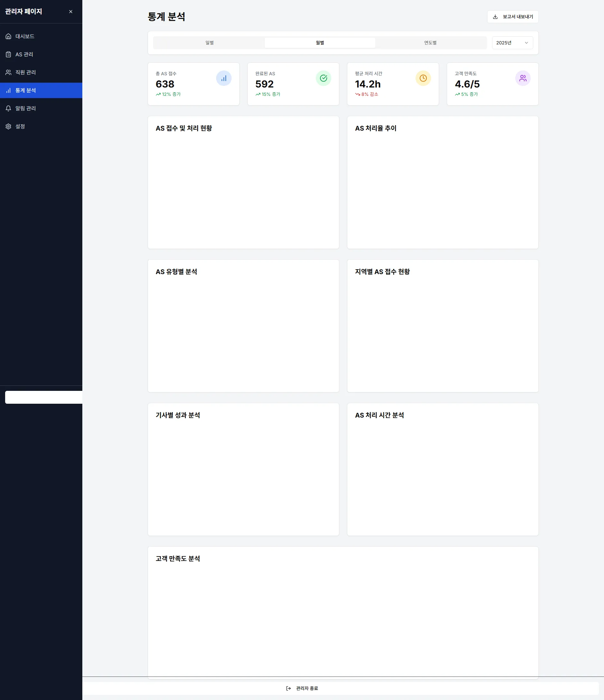This screenshot has height=700, width=604.
Task: Open the AS 관리 menu item
Action: (x=41, y=54)
